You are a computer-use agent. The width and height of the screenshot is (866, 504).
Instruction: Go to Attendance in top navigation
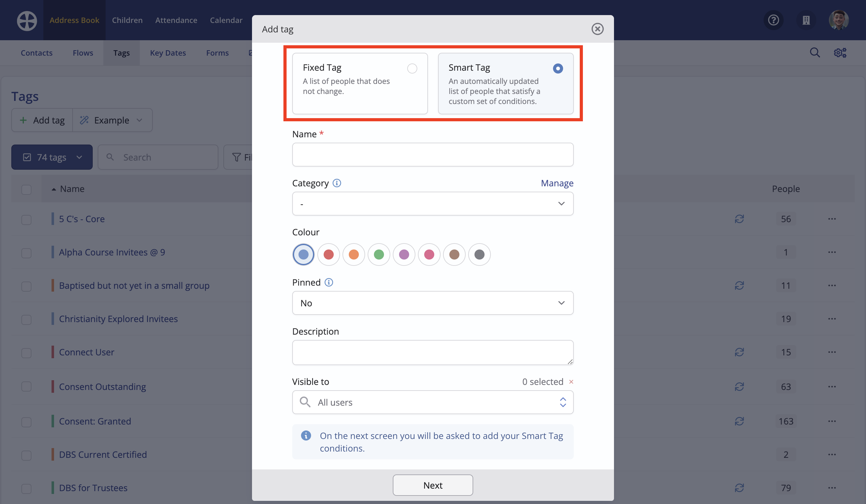point(176,20)
